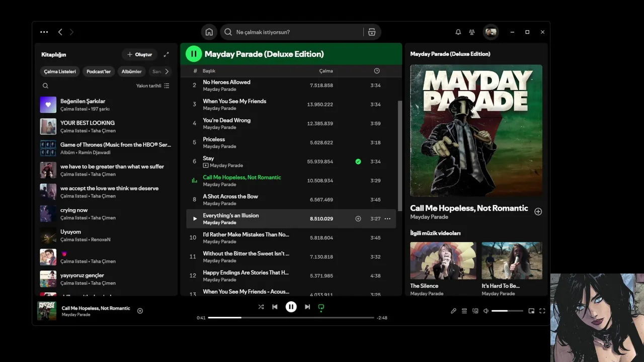Click the Başlık column header

pyautogui.click(x=209, y=71)
